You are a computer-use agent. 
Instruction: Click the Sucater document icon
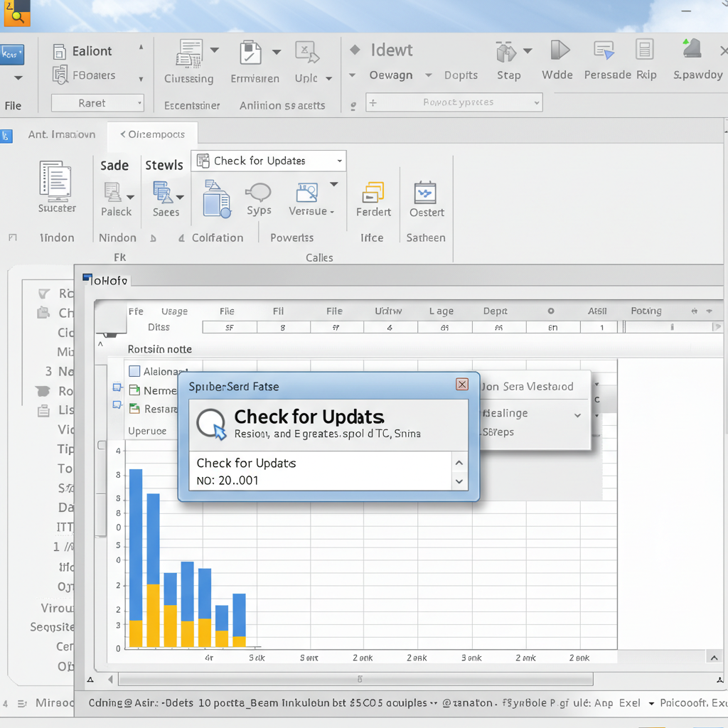[55, 180]
